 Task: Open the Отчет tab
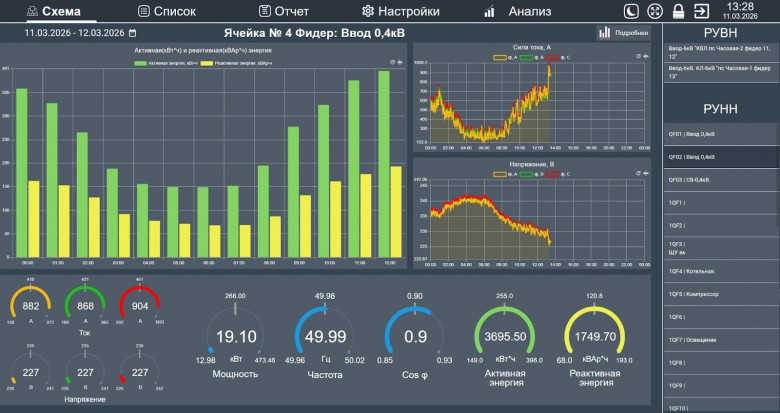[x=283, y=12]
